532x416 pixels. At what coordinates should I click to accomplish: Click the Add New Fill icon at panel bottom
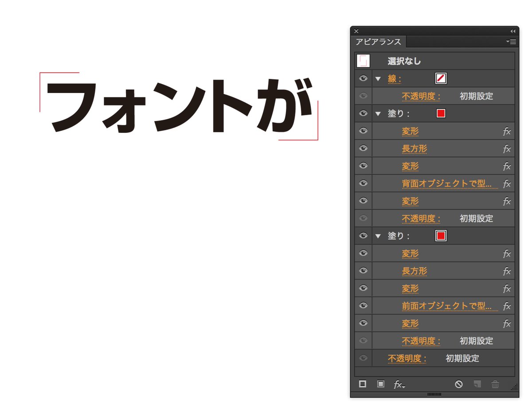(x=380, y=384)
